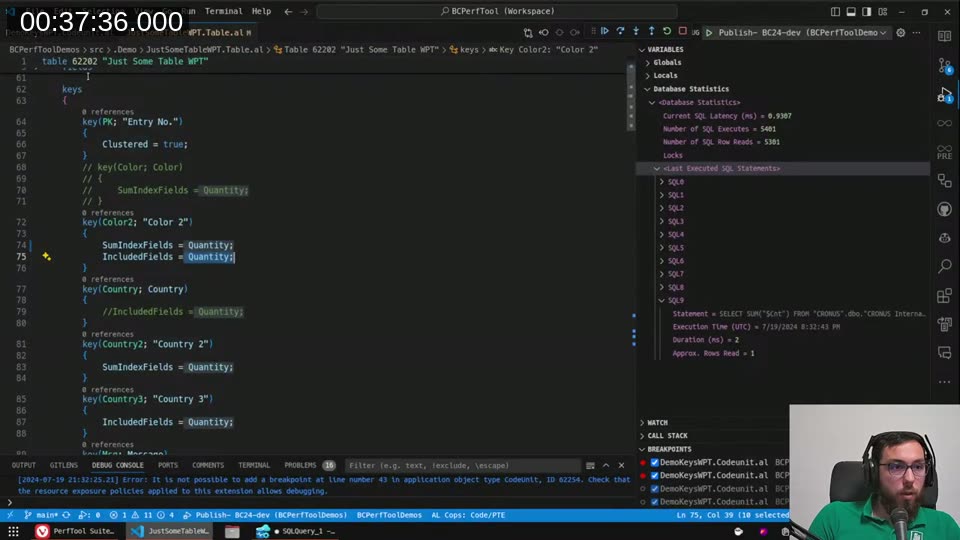Screen dimensions: 960x540
Task: Click Customize Layout icon in title bar
Action: pyautogui.click(x=883, y=11)
